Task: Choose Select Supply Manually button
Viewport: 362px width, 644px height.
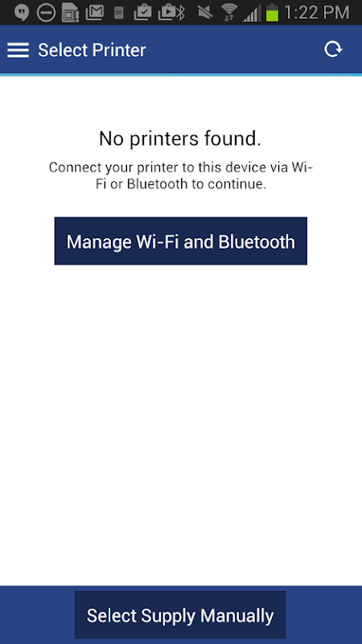Action: 179,615
